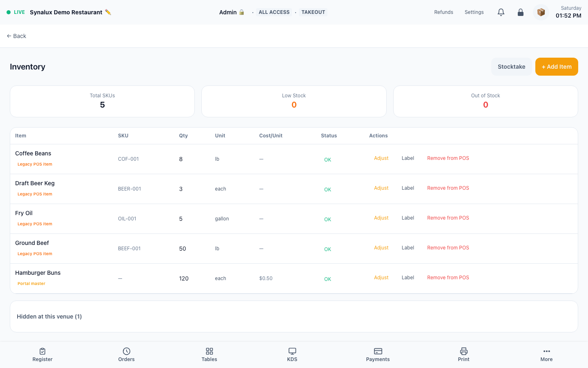Image resolution: width=588 pixels, height=368 pixels.
Task: Go back using the Back arrow
Action: click(x=16, y=36)
